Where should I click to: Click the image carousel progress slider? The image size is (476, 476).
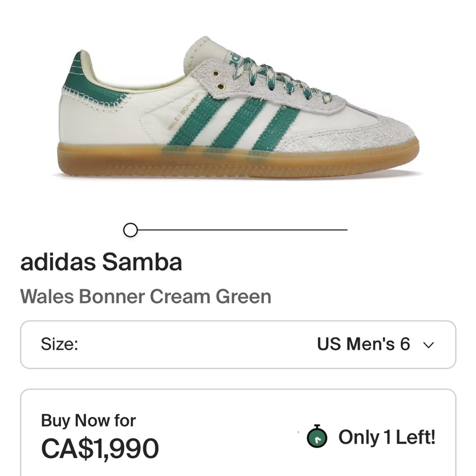tap(238, 230)
